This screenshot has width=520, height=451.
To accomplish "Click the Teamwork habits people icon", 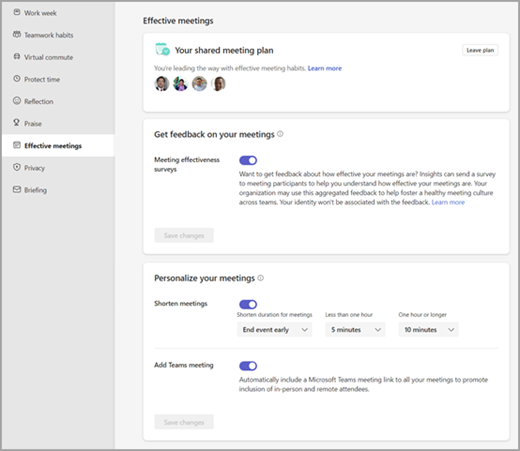I will click(17, 34).
